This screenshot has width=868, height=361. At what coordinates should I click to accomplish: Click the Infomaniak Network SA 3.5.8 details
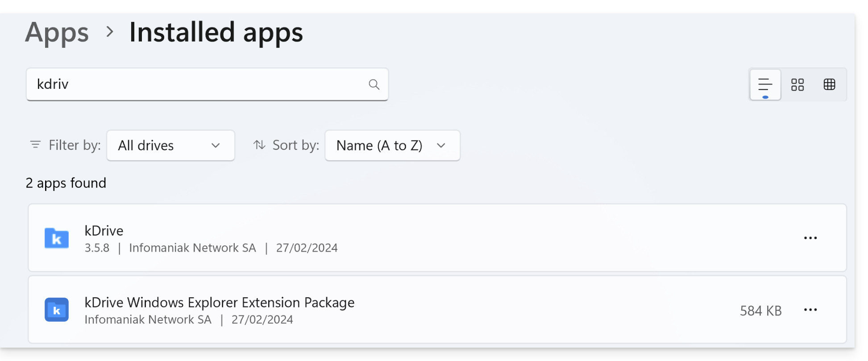192,248
